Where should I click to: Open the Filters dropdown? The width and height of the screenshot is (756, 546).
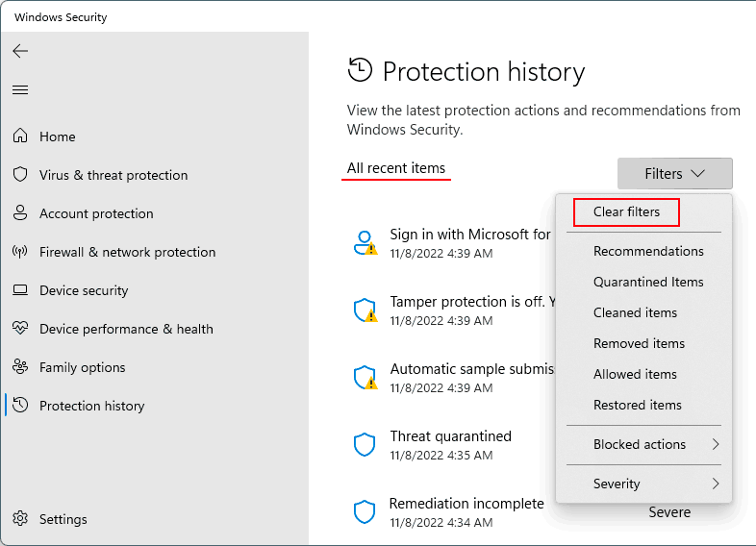[674, 173]
